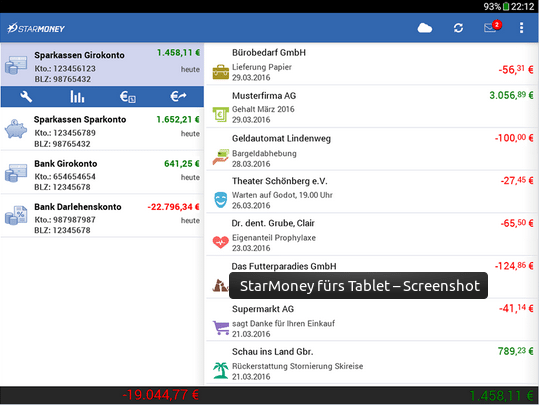Click the salary icon for Musterfirma AG
Viewport: 539px width, 405px height.
click(x=220, y=114)
